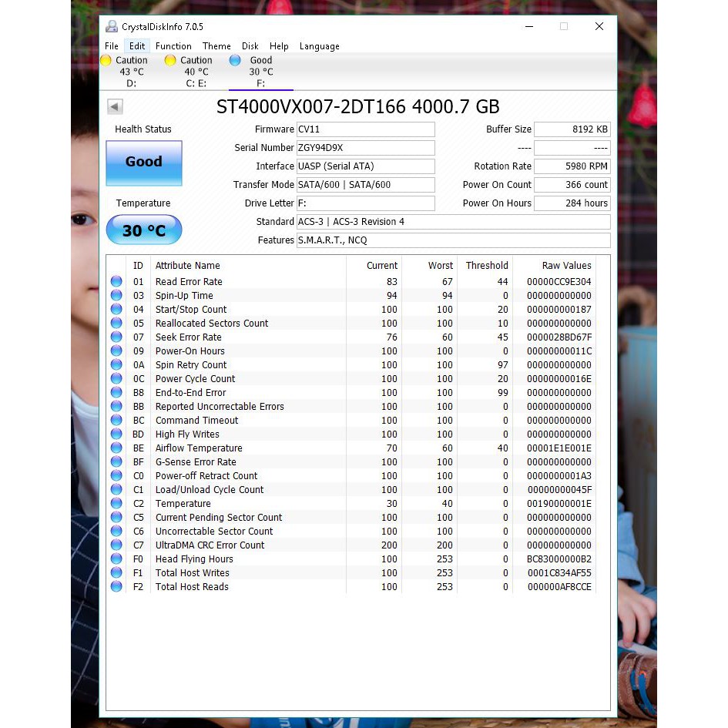The height and width of the screenshot is (728, 728).
Task: Click the Power On Hours value box
Action: pos(572,203)
